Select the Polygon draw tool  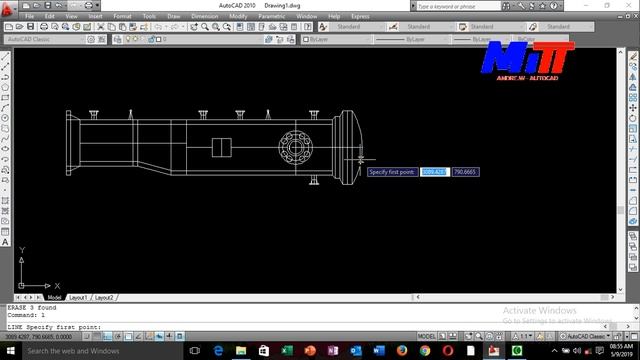coord(5,87)
